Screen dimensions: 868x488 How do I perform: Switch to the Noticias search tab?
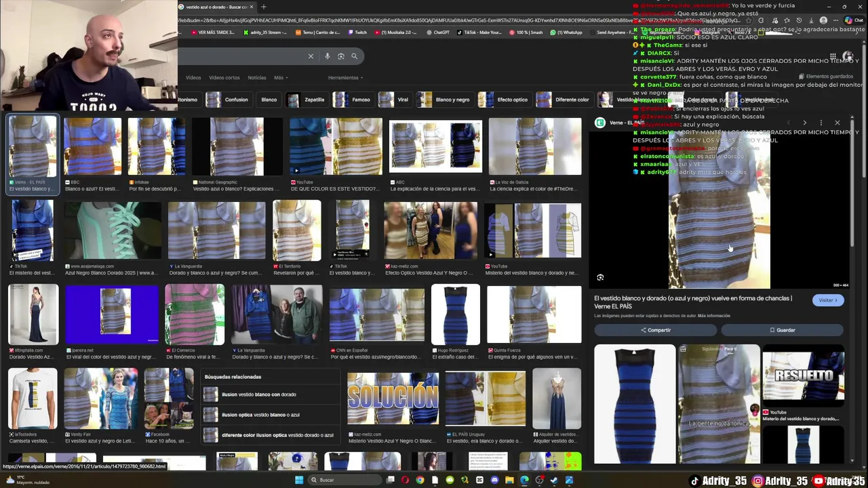tap(257, 77)
